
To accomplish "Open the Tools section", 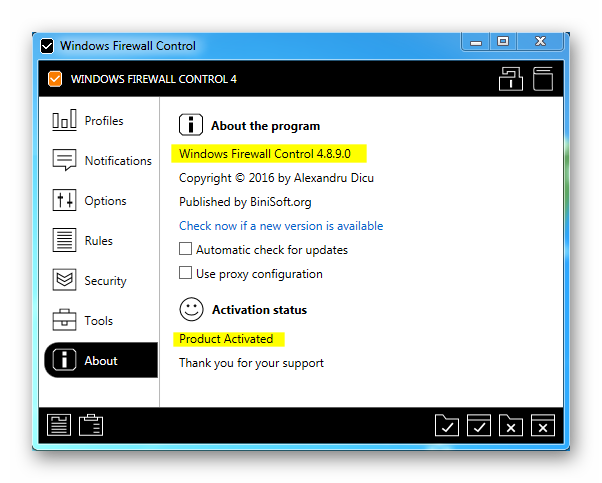I will (101, 320).
